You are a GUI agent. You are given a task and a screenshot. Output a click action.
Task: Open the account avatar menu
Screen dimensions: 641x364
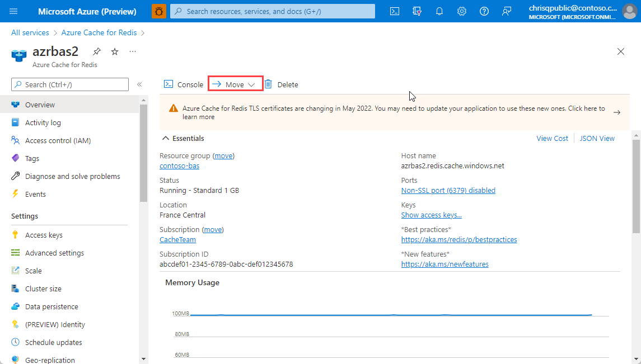tap(629, 11)
